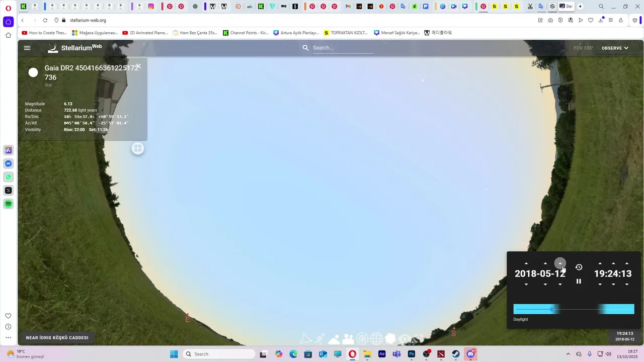Show hidden system tray icons chevron
644x362 pixels.
[x=568, y=354]
